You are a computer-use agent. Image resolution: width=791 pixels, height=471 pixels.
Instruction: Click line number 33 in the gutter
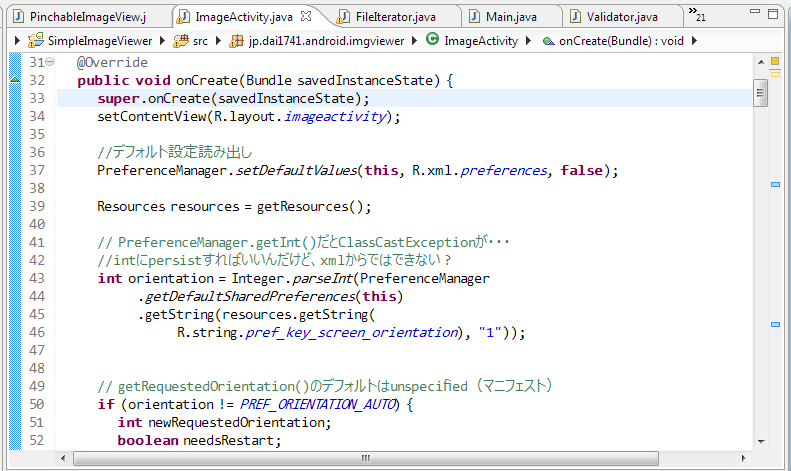[37, 98]
